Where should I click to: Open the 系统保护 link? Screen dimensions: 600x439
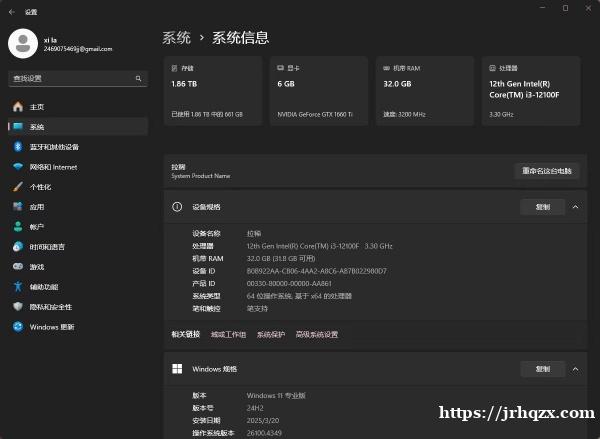point(271,334)
